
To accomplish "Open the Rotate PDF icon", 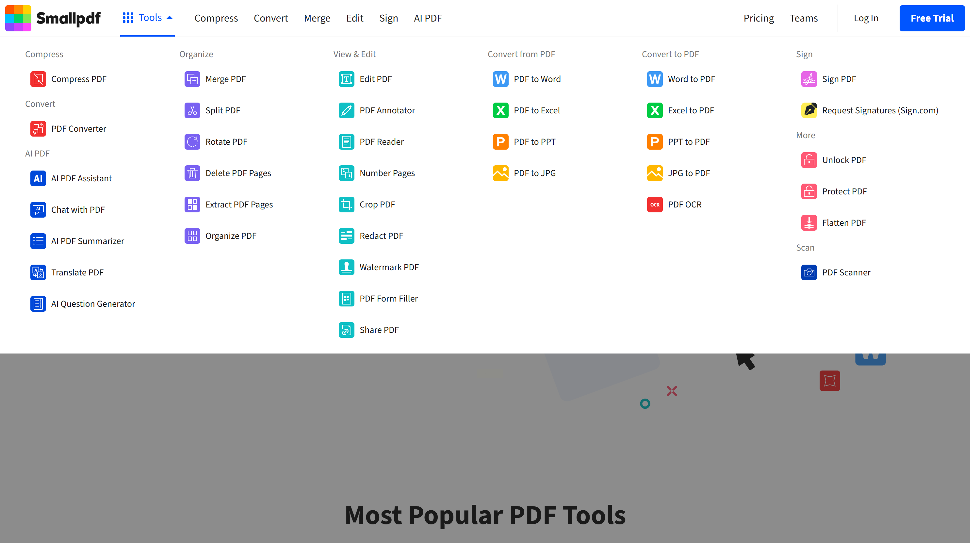I will tap(192, 142).
